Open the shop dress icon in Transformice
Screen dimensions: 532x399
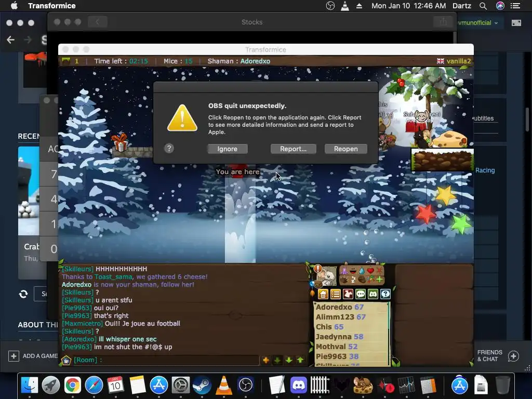point(348,294)
